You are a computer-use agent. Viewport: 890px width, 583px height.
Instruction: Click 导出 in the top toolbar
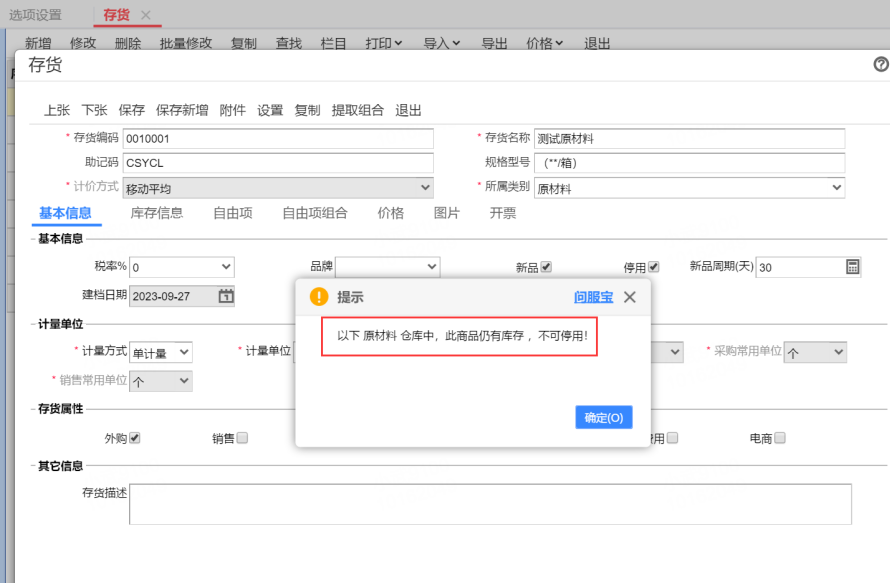point(494,43)
